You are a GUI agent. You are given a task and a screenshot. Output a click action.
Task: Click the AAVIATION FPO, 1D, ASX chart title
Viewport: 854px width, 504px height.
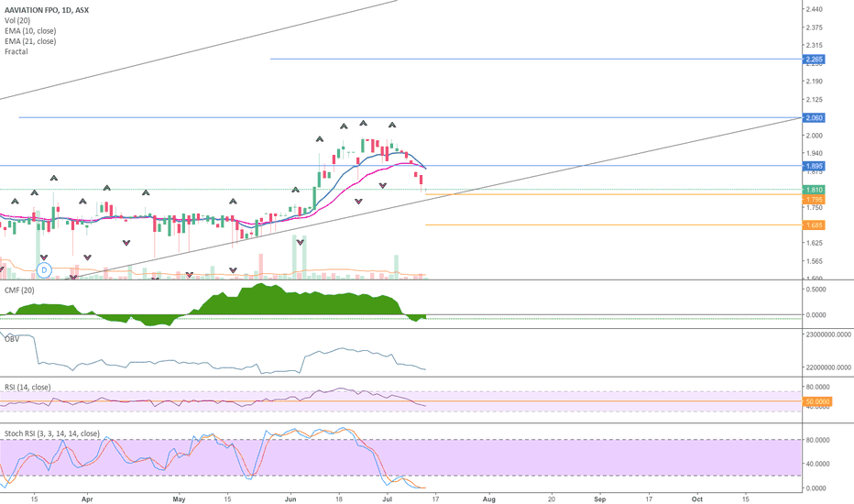click(x=47, y=10)
